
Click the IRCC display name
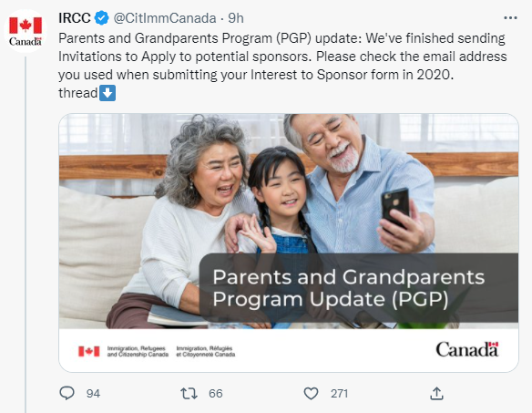(75, 18)
